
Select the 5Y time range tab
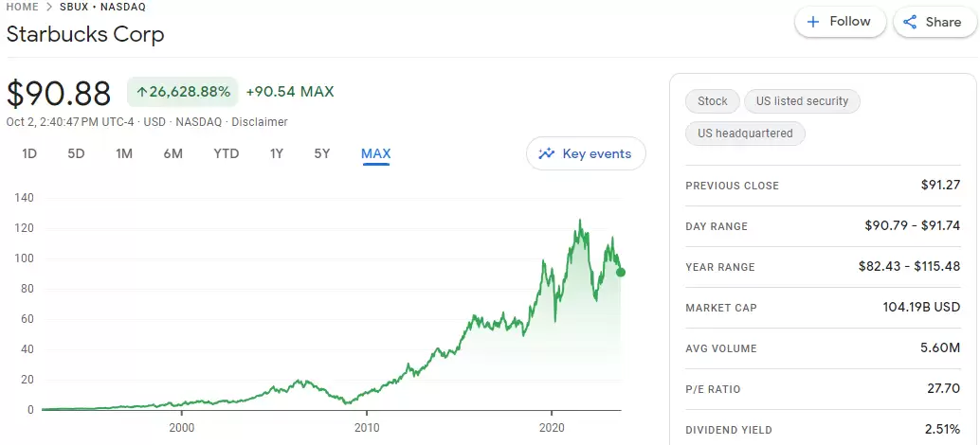tap(322, 153)
